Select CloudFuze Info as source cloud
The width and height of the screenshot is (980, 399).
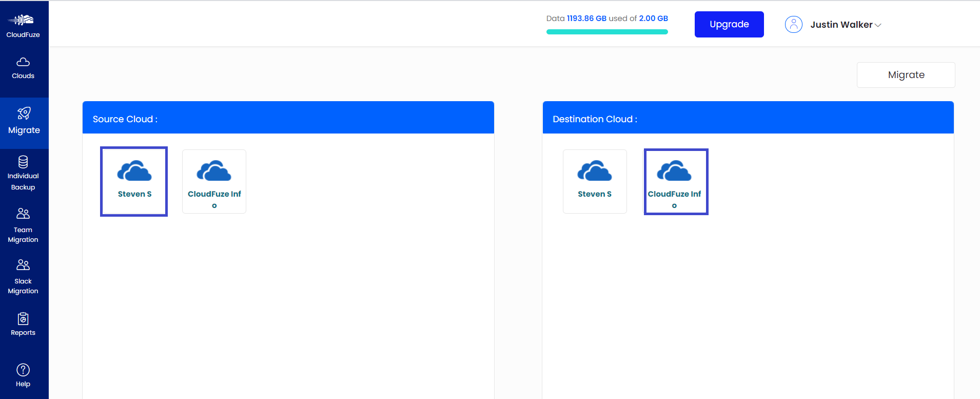(x=214, y=181)
